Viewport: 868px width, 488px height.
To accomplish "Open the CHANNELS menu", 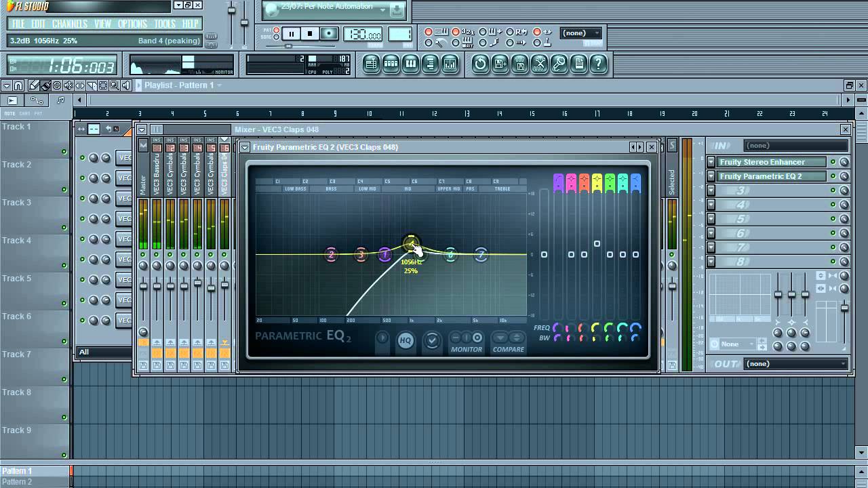I will click(x=69, y=24).
